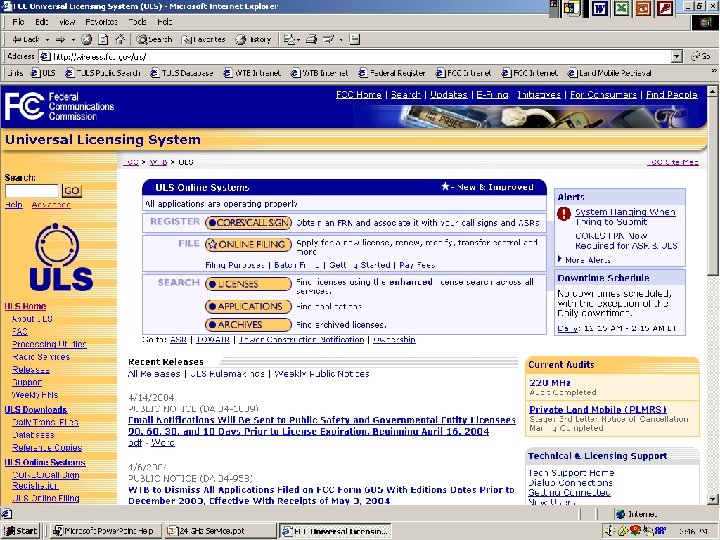This screenshot has height=540, width=720.
Task: Open the Search pane from toolbar
Action: coord(154,39)
